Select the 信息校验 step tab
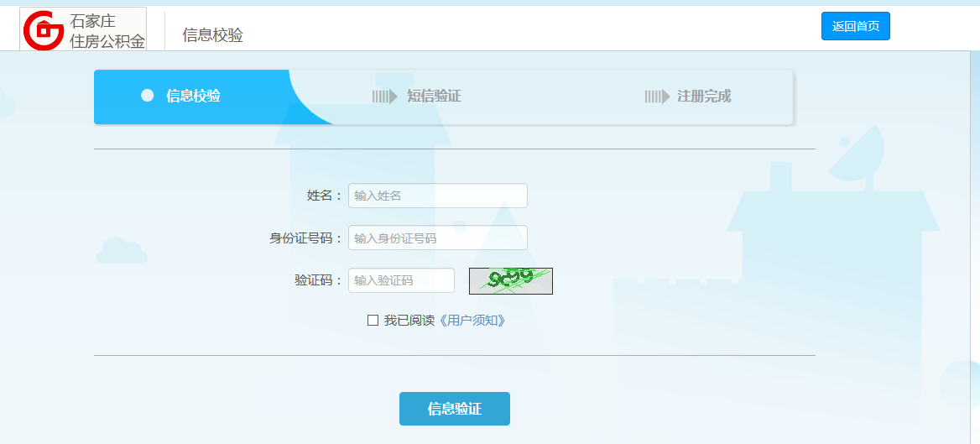Viewport: 980px width, 444px height. pyautogui.click(x=193, y=96)
